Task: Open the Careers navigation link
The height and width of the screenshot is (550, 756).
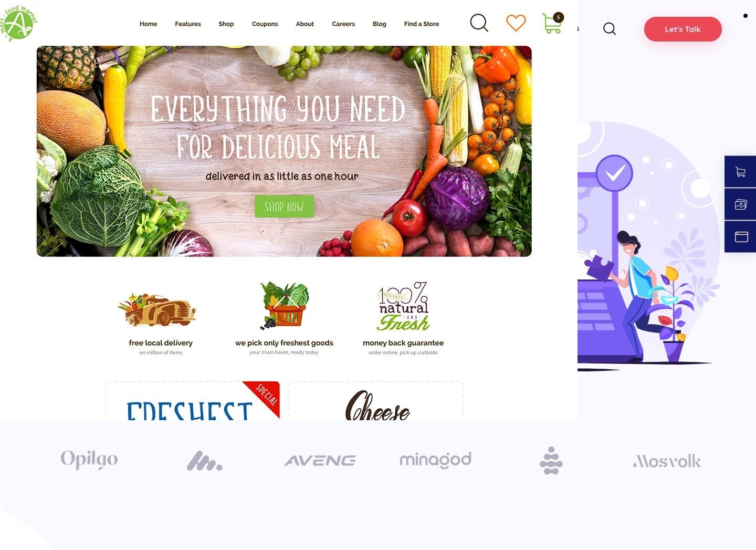Action: point(343,24)
